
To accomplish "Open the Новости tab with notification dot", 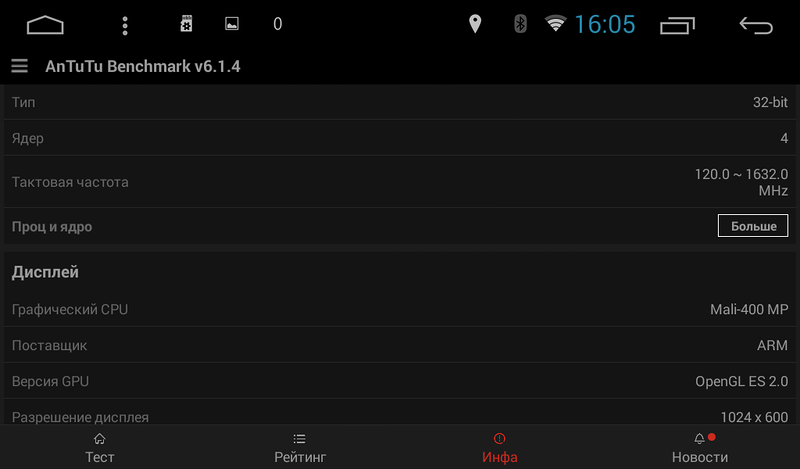I will click(x=699, y=448).
